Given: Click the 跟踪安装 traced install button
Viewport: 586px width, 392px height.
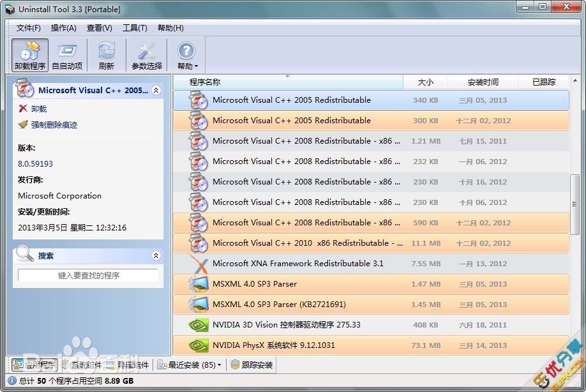Looking at the screenshot, I should coord(252,365).
